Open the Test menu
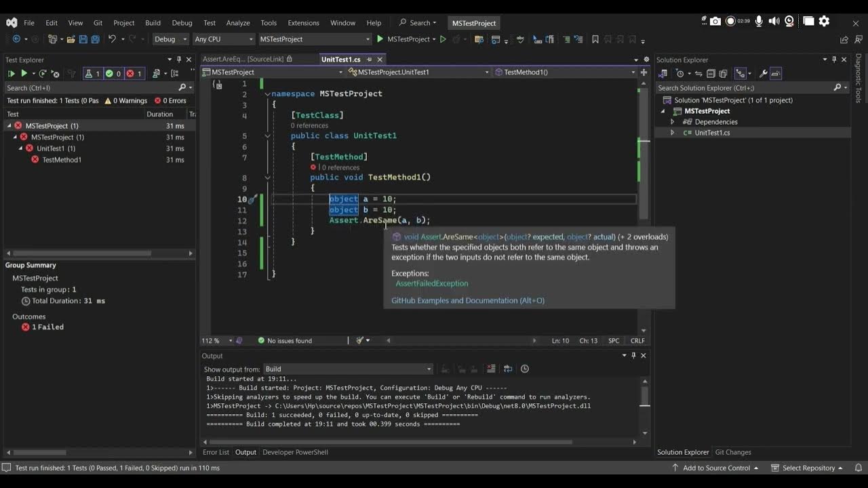The height and width of the screenshot is (488, 868). (x=210, y=22)
